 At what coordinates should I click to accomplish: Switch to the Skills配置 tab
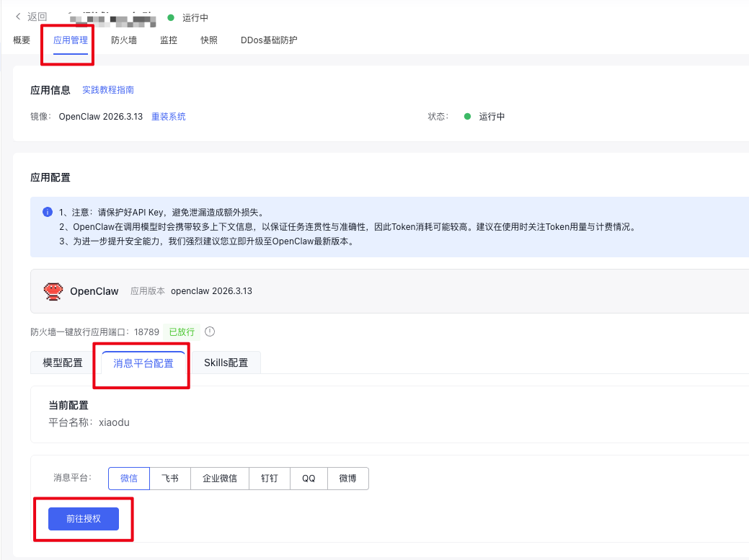pyautogui.click(x=226, y=363)
